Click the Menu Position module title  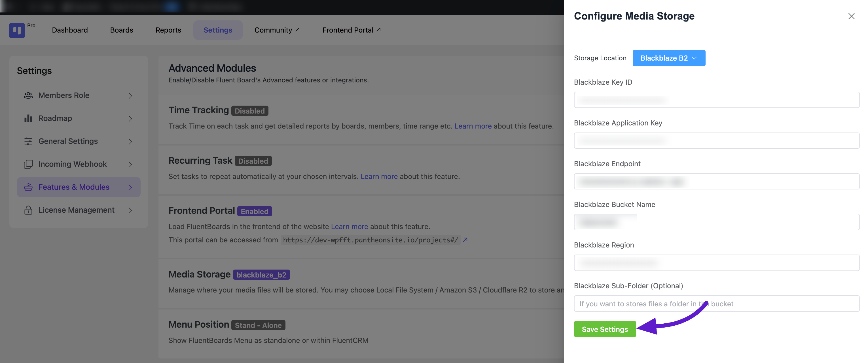pos(199,325)
